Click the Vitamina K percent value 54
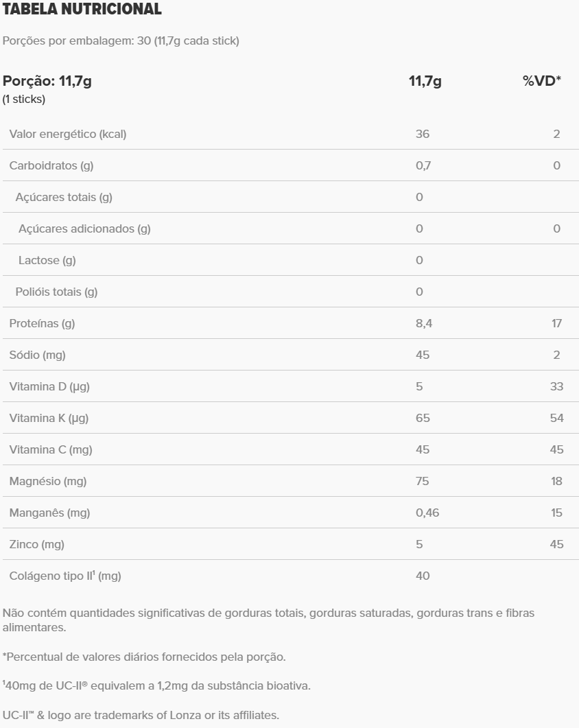Image resolution: width=579 pixels, height=728 pixels. [x=556, y=418]
